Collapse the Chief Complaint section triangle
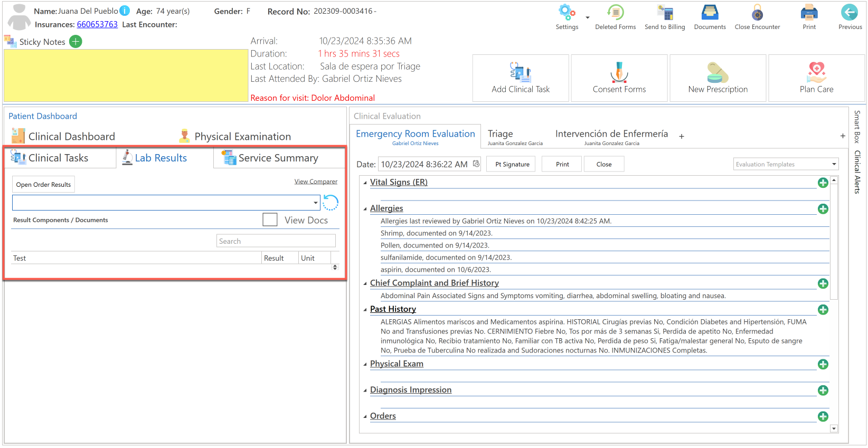 [365, 284]
